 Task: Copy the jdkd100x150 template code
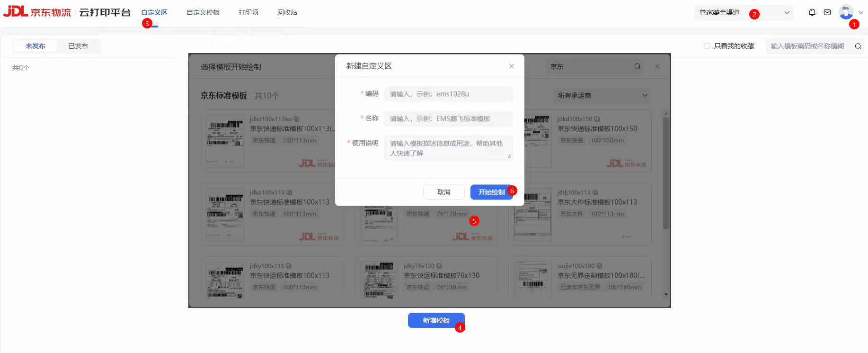pos(597,119)
